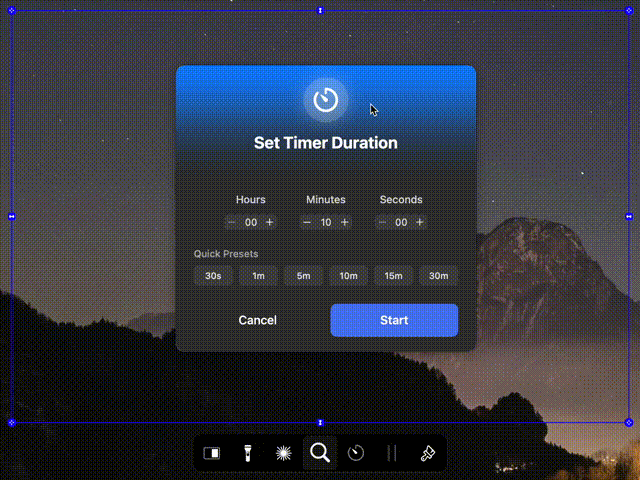This screenshot has height=480, width=640.
Task: Click the 'Set Timer Duration' heading
Action: pos(326,143)
